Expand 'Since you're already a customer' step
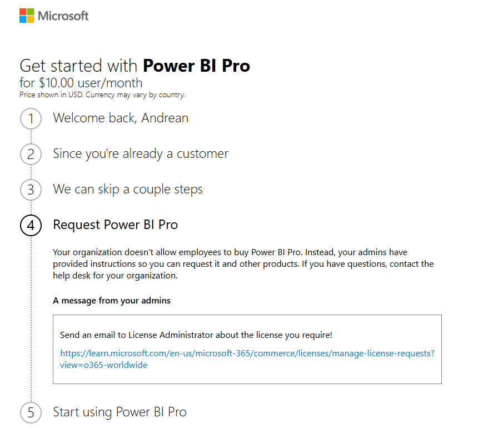The height and width of the screenshot is (448, 488). tap(141, 153)
